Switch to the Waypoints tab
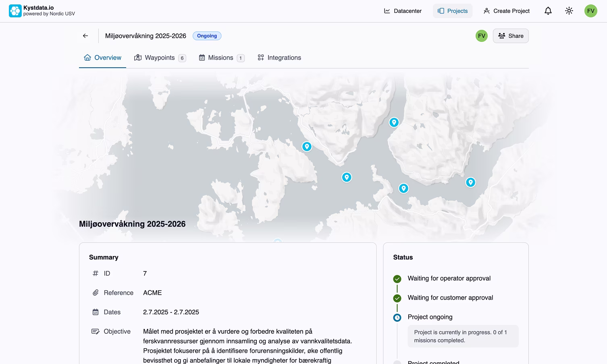Viewport: 607px width, 364px height. [x=160, y=58]
